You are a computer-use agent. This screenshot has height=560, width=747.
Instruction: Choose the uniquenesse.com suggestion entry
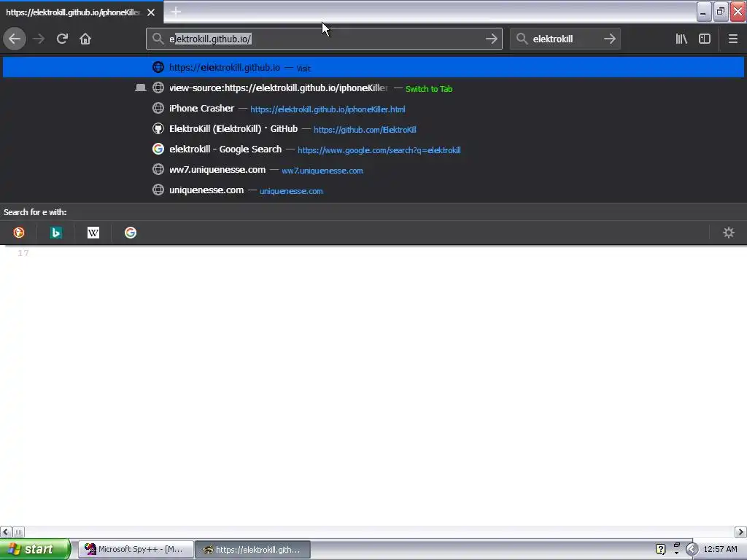coord(373,190)
